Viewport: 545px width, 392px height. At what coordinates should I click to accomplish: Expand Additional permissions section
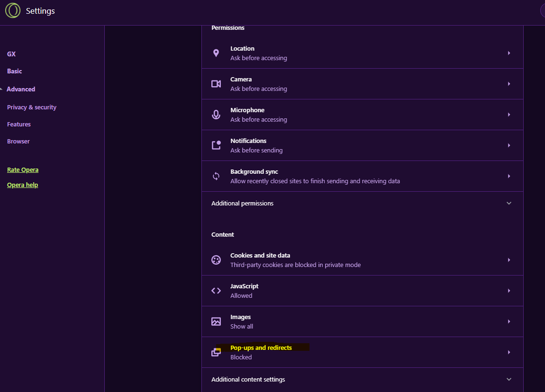[x=509, y=203]
